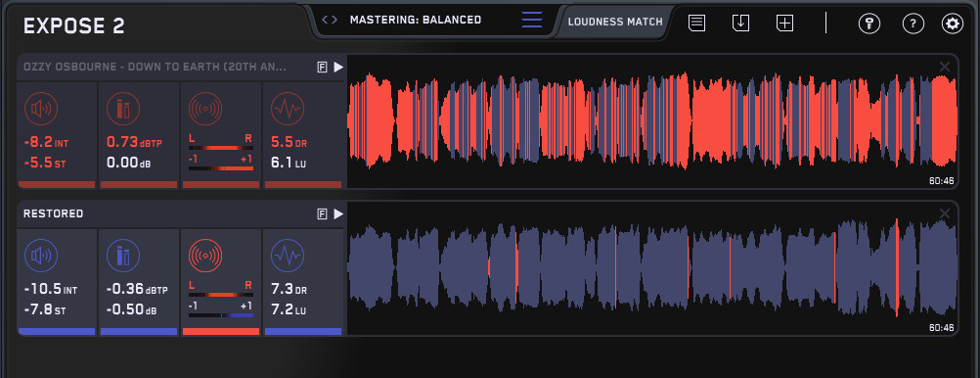Click the red status bar under Restored stereo panel
980x378 pixels.
[221, 331]
